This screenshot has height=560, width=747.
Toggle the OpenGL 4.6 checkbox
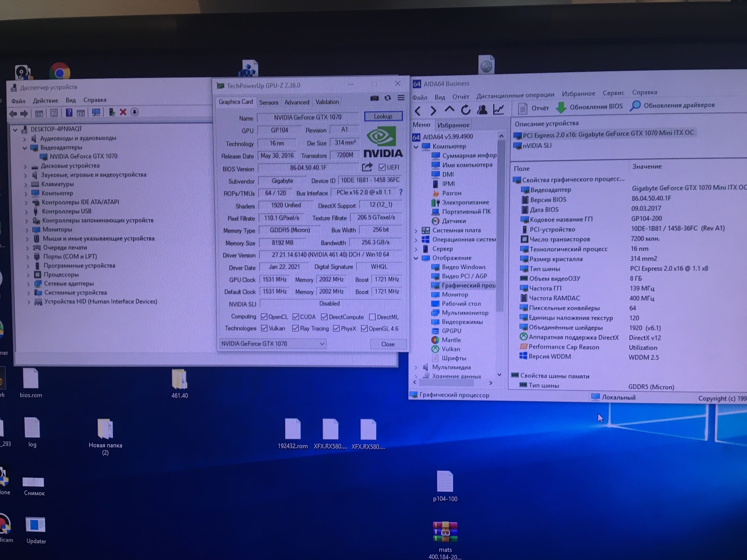point(364,328)
